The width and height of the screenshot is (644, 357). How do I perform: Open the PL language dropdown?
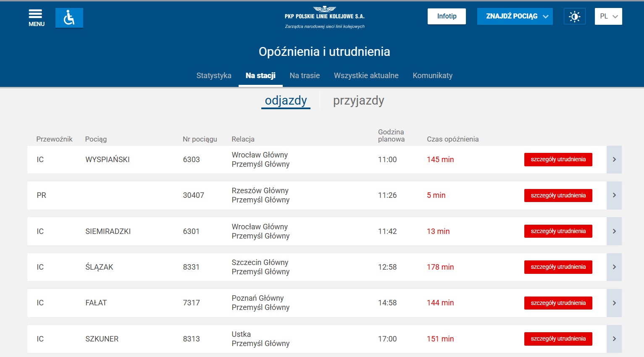pyautogui.click(x=608, y=16)
